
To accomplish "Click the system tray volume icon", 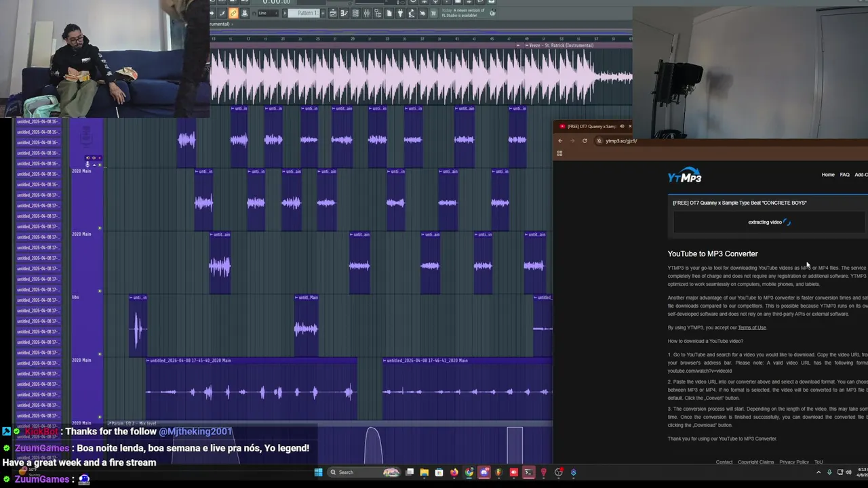I will pyautogui.click(x=848, y=472).
